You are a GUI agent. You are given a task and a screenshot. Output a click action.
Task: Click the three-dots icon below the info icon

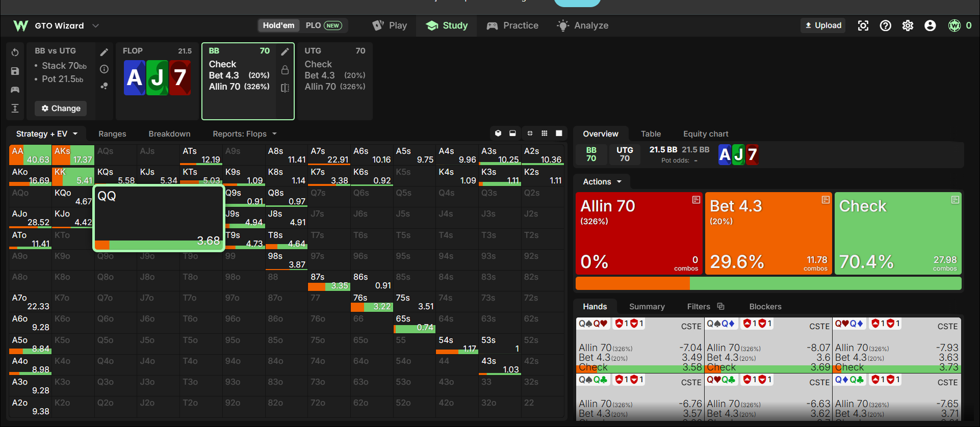click(x=104, y=86)
